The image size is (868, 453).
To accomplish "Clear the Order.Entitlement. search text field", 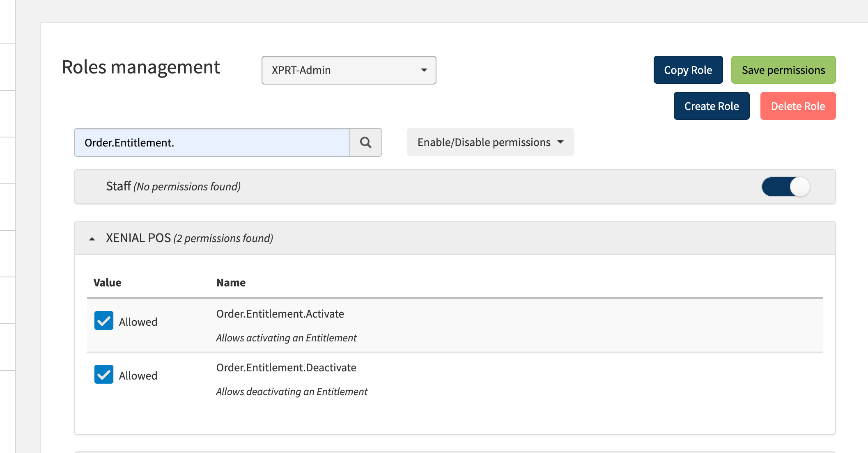I will [211, 142].
